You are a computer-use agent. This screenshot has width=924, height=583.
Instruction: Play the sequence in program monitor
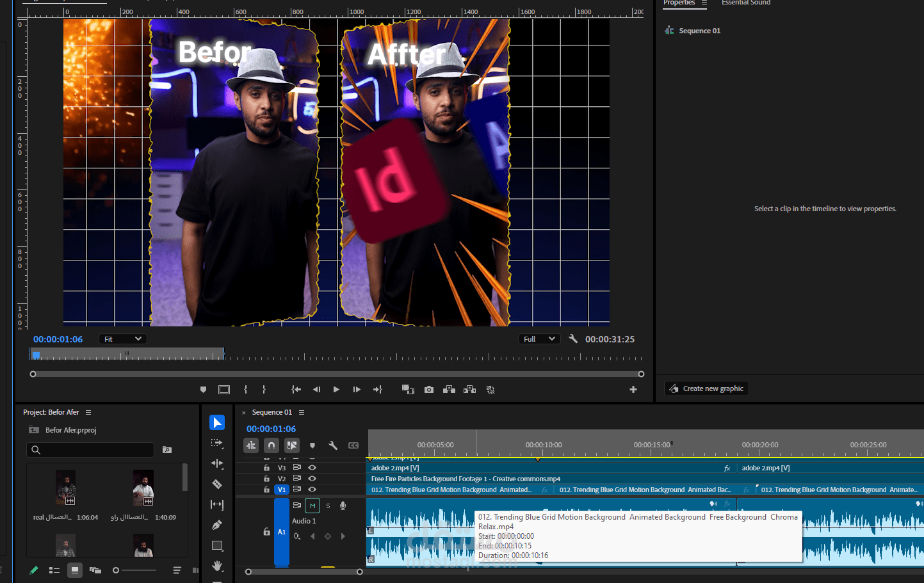tap(336, 390)
